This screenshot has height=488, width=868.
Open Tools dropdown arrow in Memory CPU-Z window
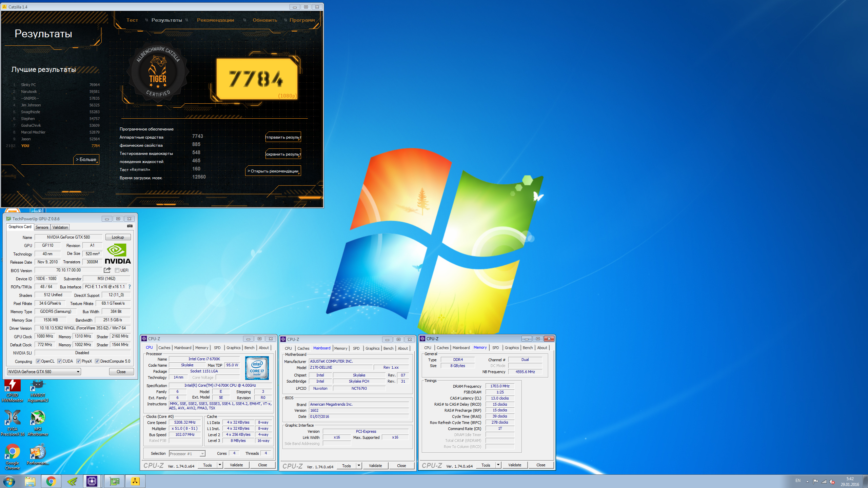click(x=498, y=465)
